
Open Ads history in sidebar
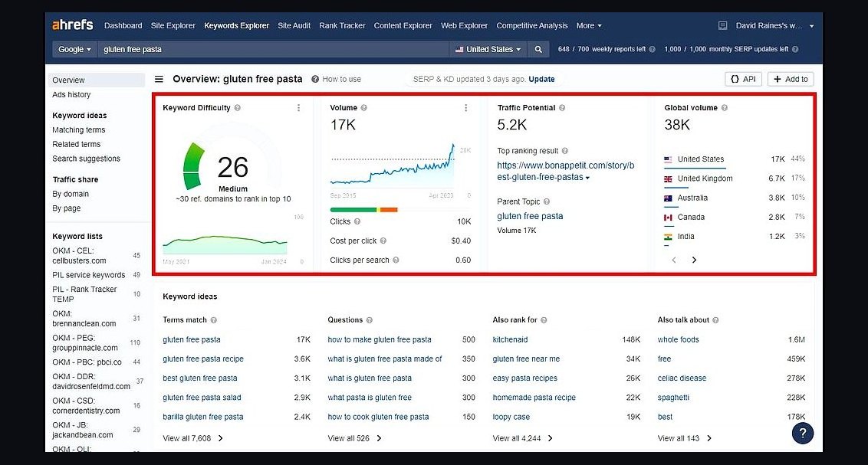click(x=71, y=94)
